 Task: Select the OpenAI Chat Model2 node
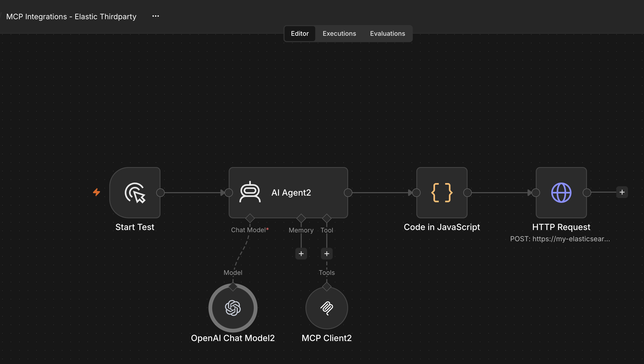coord(233,308)
